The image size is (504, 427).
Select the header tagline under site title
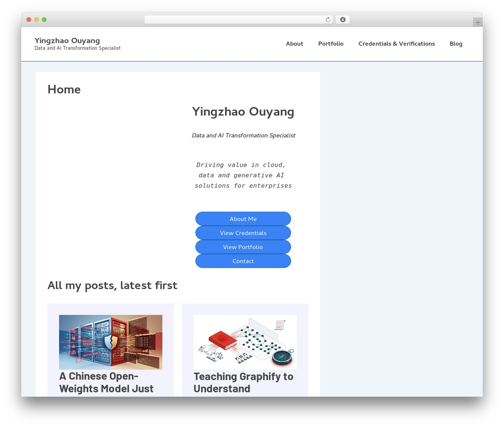click(x=78, y=48)
